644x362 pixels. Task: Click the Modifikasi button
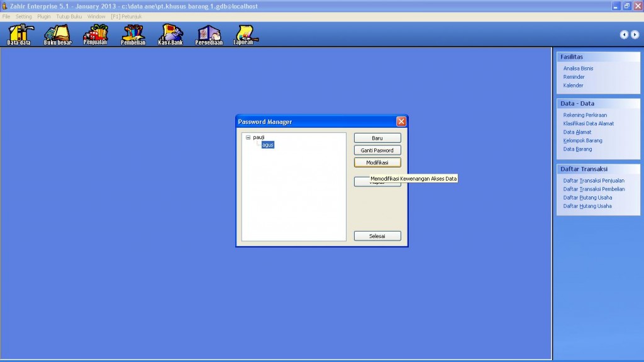[377, 162]
